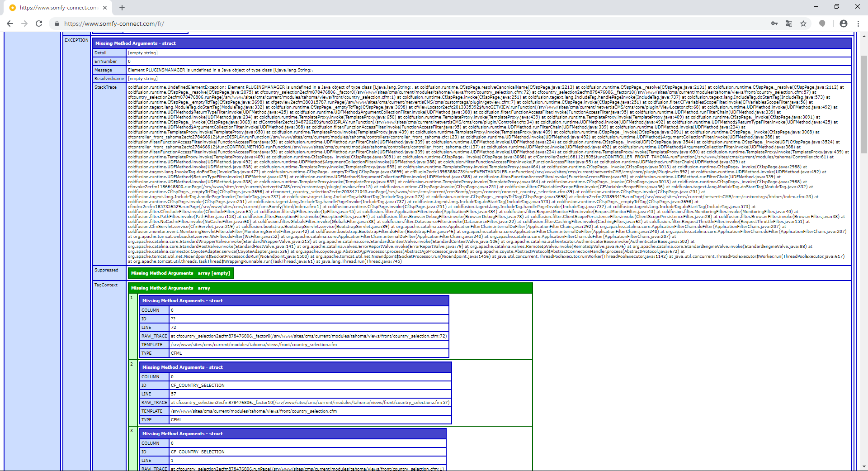Open the saved passwords key icon

[774, 24]
